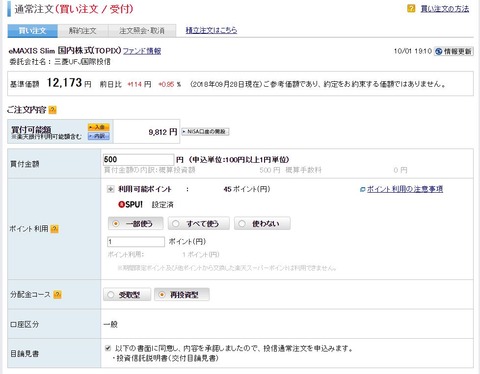This screenshot has width=480, height=374.
Task: Choose the 受取型 distribution course
Action: click(127, 295)
